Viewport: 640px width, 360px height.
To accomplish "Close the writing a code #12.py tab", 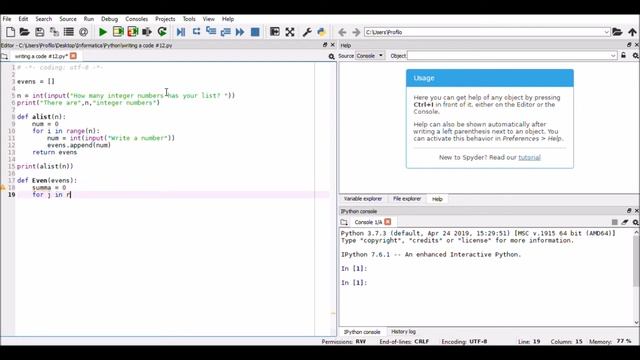I will tap(73, 56).
